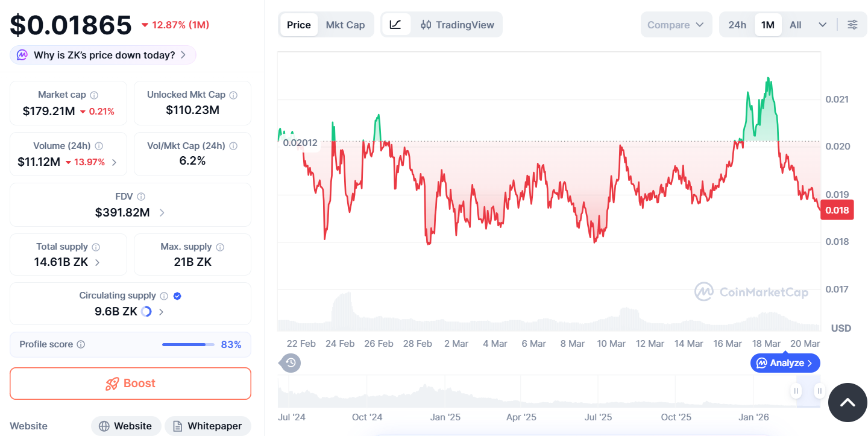Select the All time range

(x=796, y=25)
